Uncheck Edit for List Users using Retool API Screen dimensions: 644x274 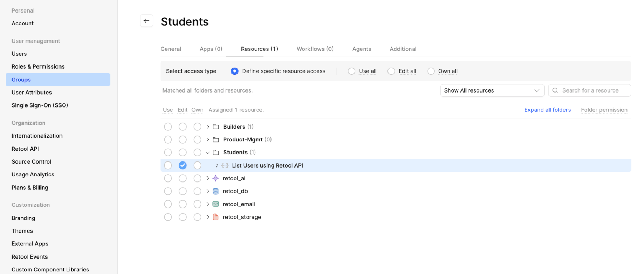point(182,165)
